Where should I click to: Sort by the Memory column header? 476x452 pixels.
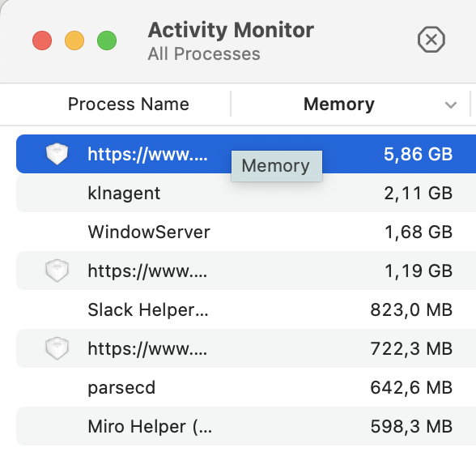click(338, 104)
